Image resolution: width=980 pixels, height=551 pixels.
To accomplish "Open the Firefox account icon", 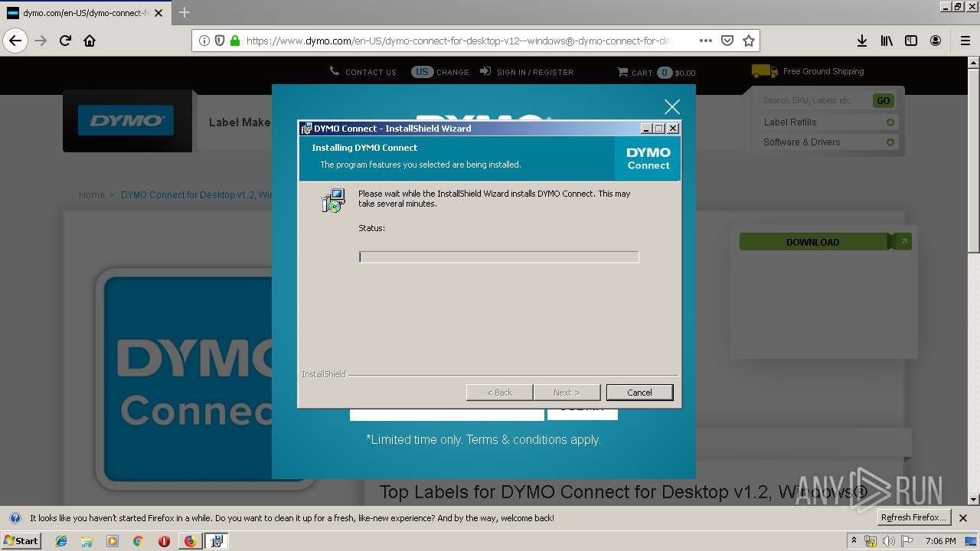I will pos(936,41).
